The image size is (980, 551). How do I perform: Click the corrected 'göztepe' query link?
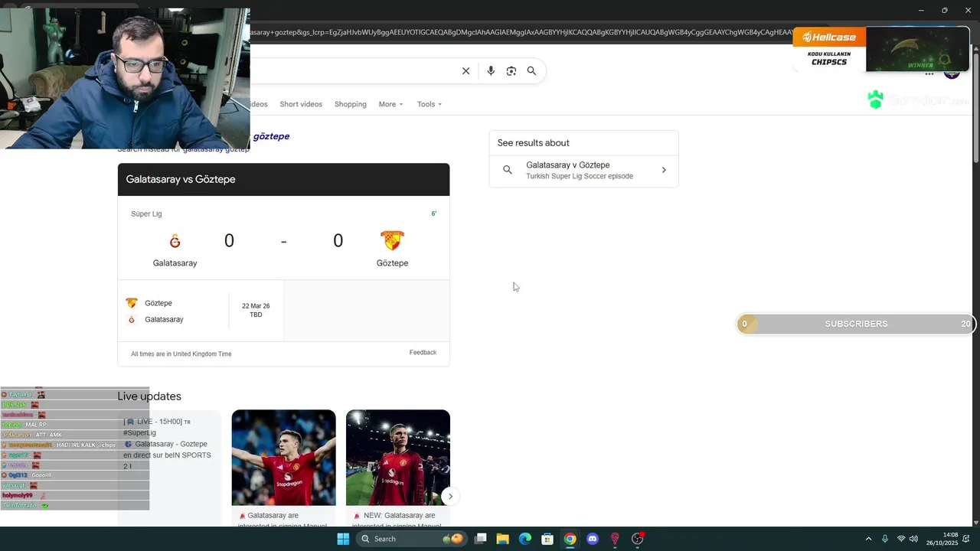(271, 136)
